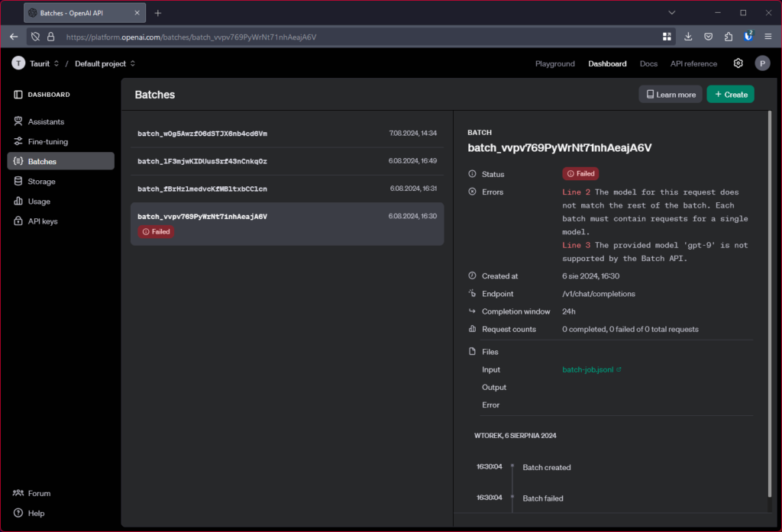Click the browser address bar URL
The width and height of the screenshot is (782, 532).
coord(191,37)
